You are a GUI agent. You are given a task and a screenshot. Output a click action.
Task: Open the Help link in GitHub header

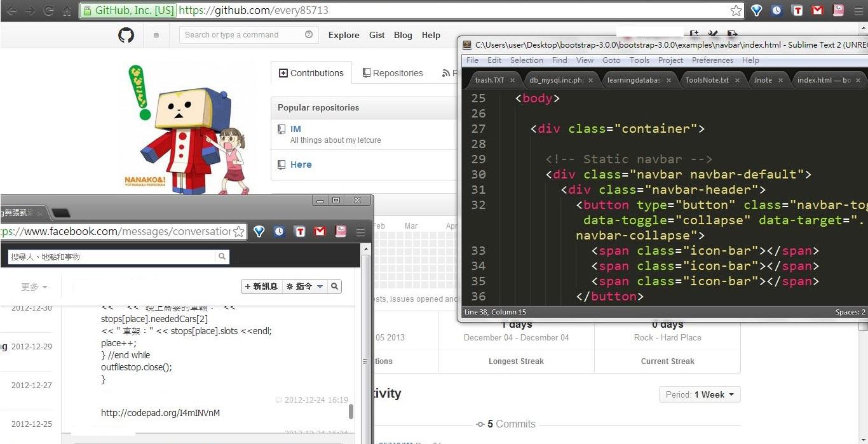click(431, 35)
